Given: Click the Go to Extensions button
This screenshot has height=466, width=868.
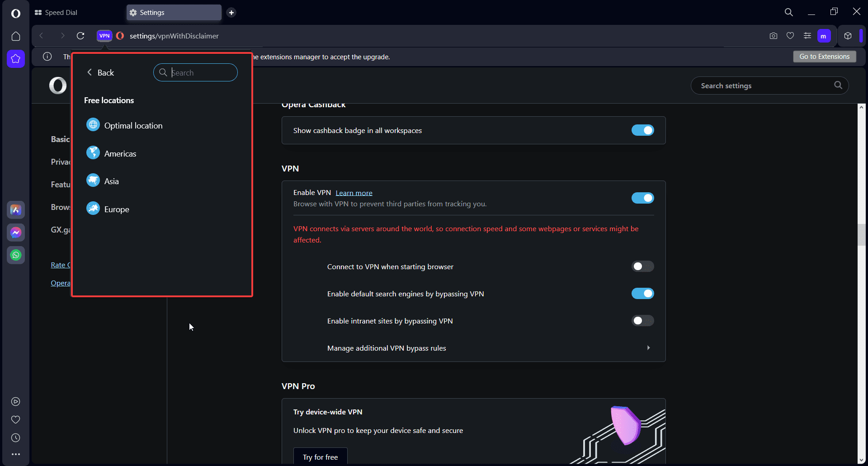Looking at the screenshot, I should coord(825,57).
